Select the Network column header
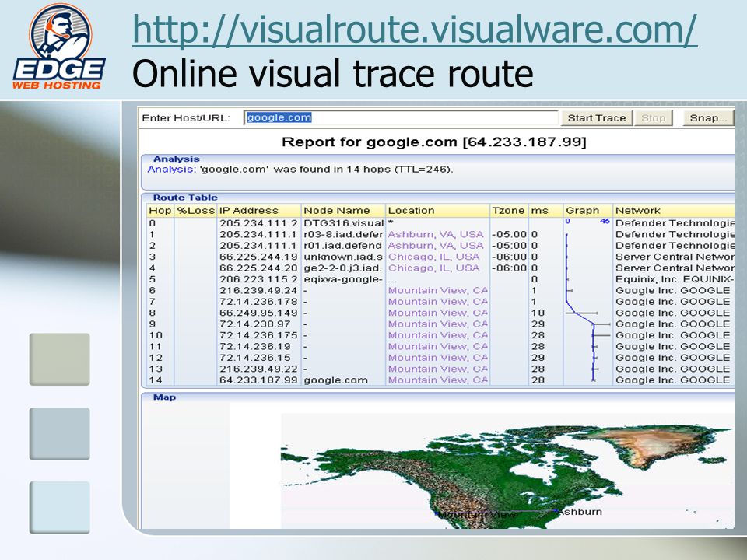Image resolution: width=747 pixels, height=560 pixels. click(674, 211)
